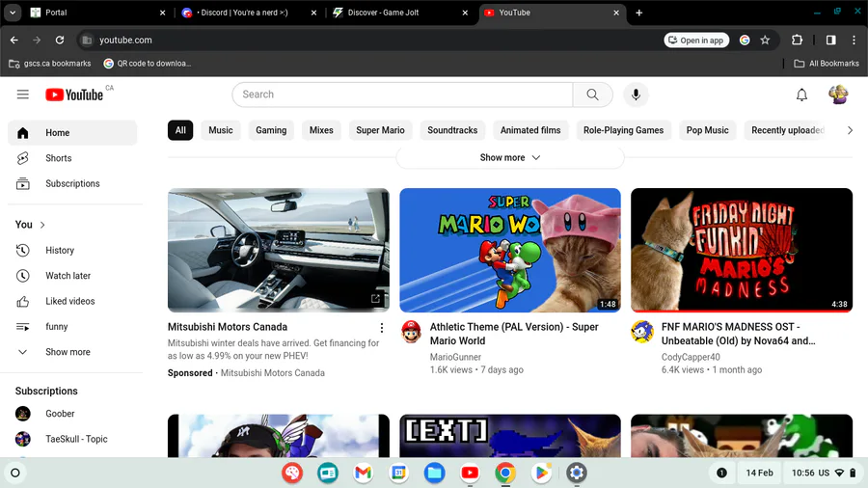Open FNF Mario's Madness OST title
The height and width of the screenshot is (488, 868).
click(739, 334)
